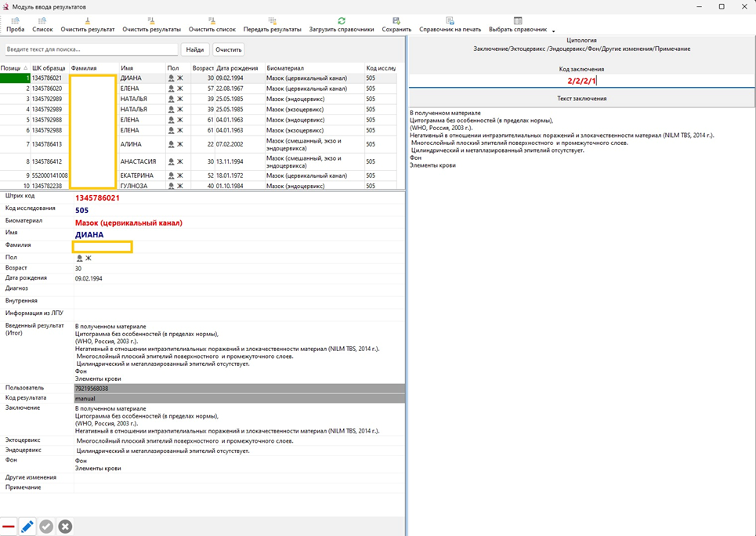Click the Эктоцервикс result text
The height and width of the screenshot is (536, 756).
tap(185, 441)
